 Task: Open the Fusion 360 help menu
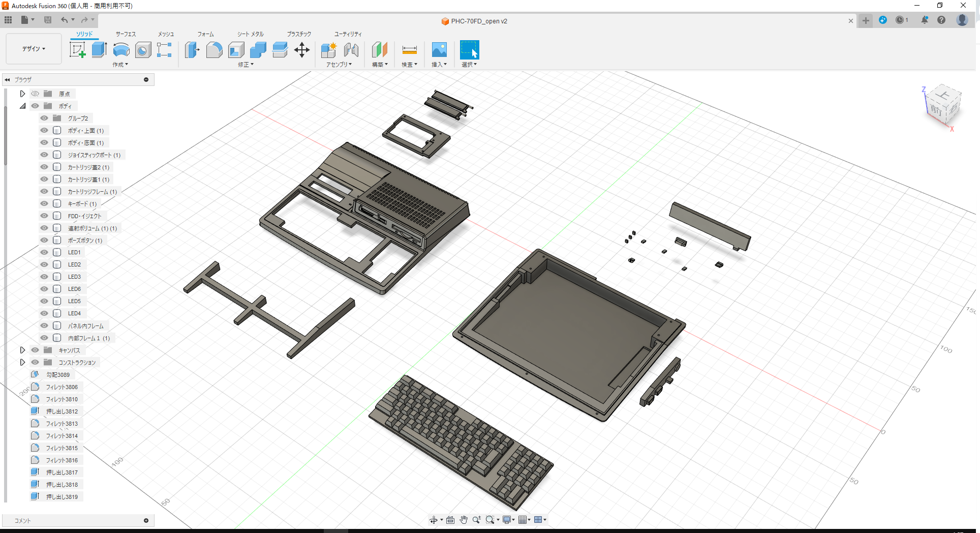(942, 20)
